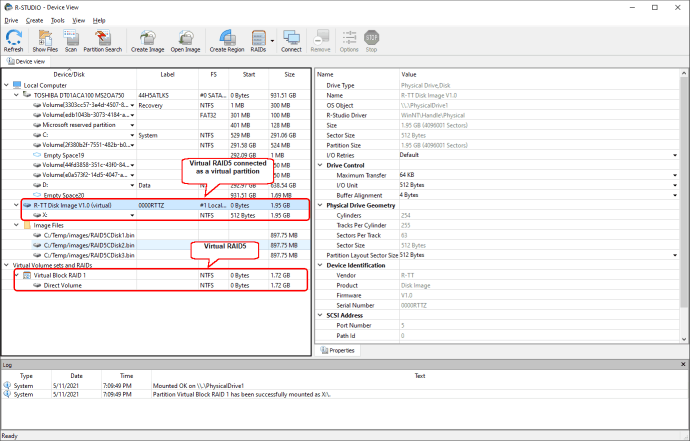Collapse the TOSHIBA DT01ACA100 drive node
The image size is (690, 441).
[17, 95]
